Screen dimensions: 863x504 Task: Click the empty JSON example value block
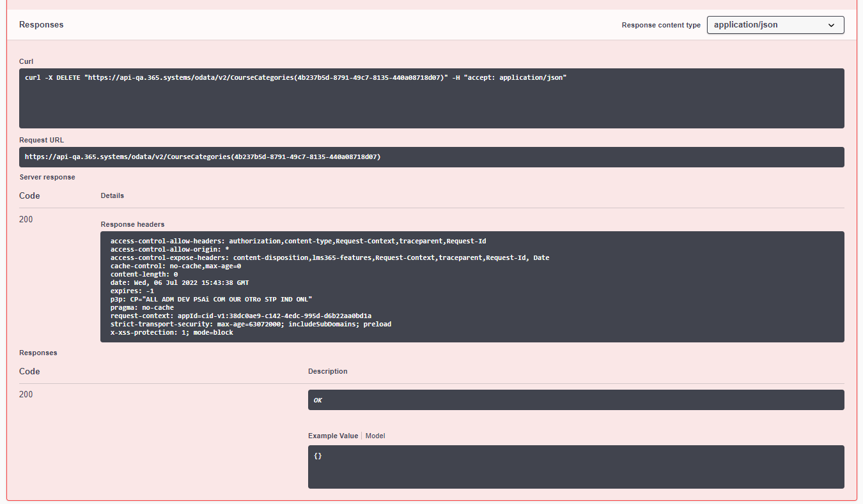pos(575,466)
